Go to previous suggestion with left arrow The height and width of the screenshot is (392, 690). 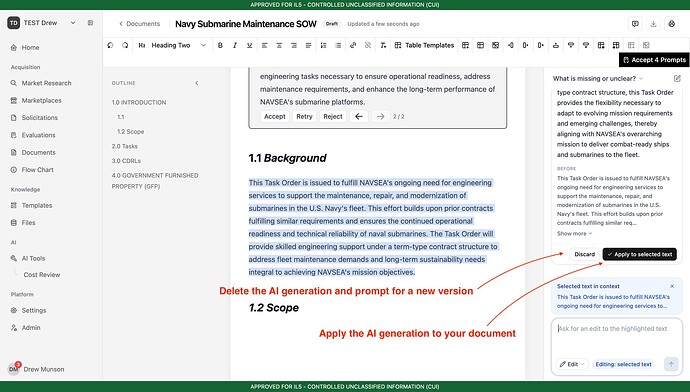[359, 117]
